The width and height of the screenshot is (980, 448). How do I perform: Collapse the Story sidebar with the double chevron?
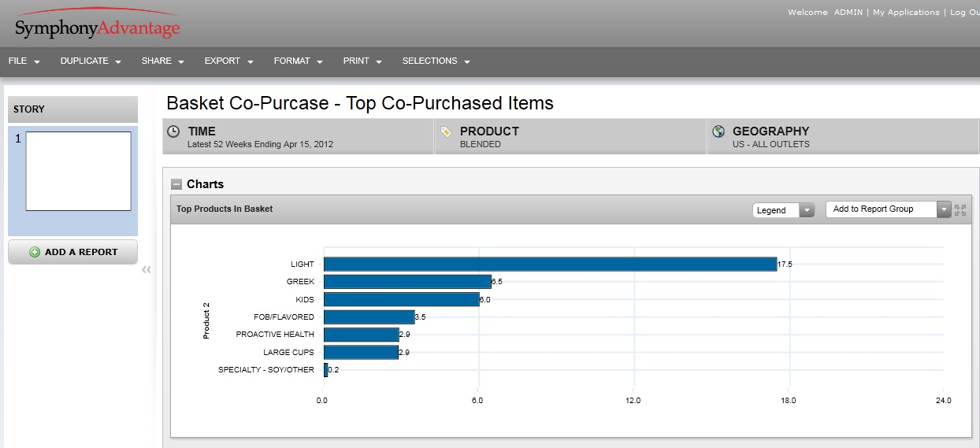(146, 270)
